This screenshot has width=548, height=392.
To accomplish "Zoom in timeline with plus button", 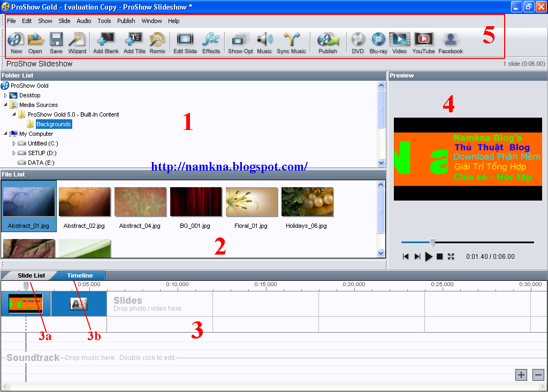I will click(x=521, y=375).
